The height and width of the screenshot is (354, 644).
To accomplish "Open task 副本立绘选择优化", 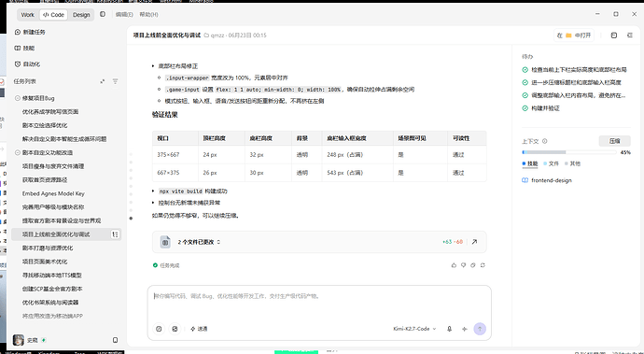I will (45, 125).
